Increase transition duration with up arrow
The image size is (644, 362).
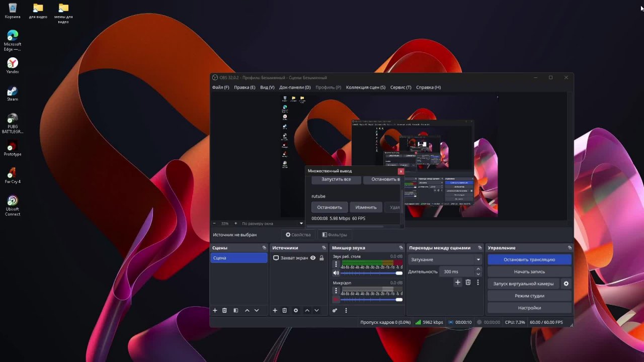(x=478, y=269)
